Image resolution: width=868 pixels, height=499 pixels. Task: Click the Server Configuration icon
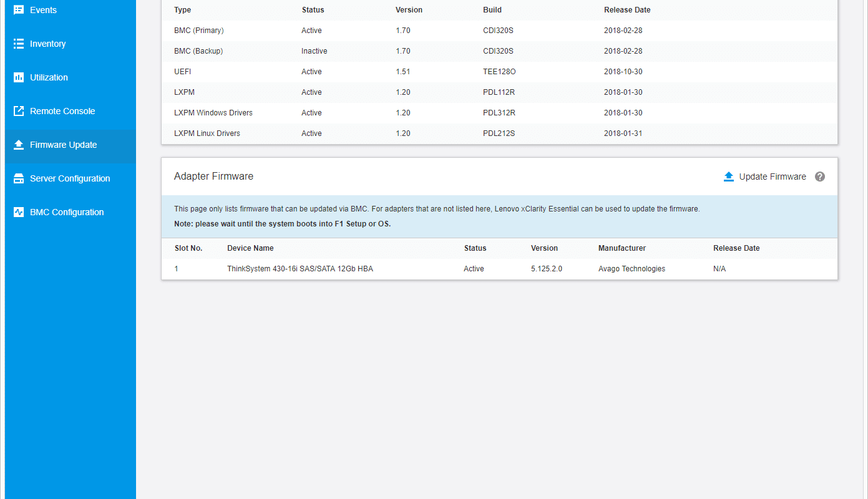pos(19,178)
